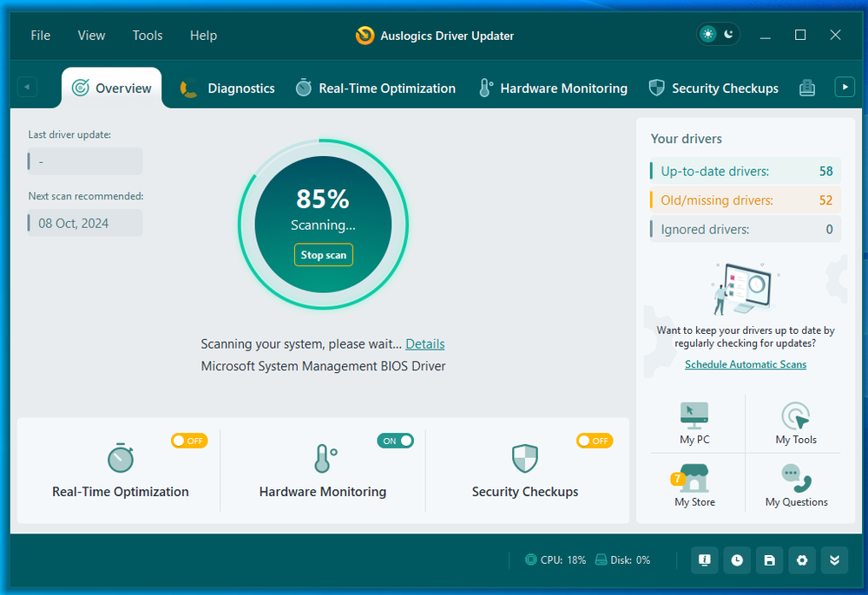Collapse the bottom panel with double chevrons
The height and width of the screenshot is (595, 868).
click(x=835, y=560)
